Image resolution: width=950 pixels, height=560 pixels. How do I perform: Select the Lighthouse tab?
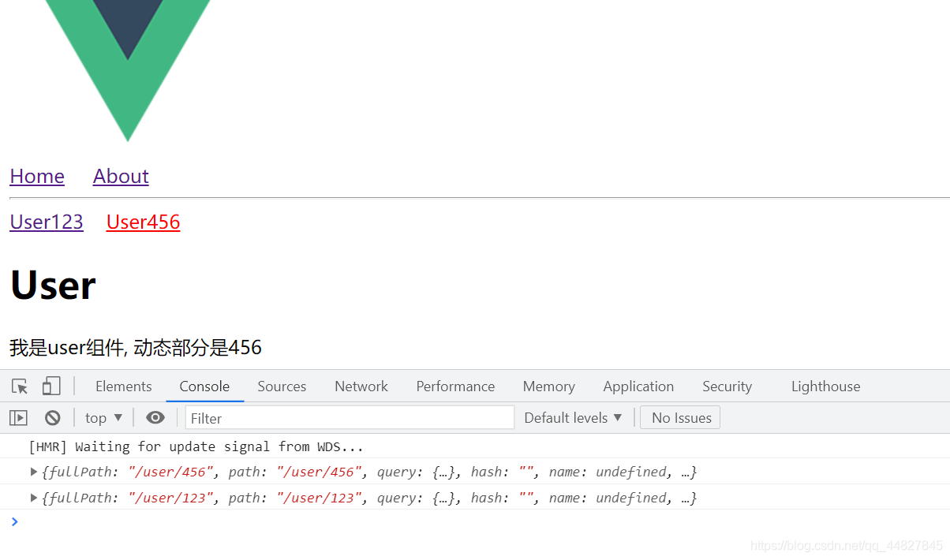click(x=825, y=386)
